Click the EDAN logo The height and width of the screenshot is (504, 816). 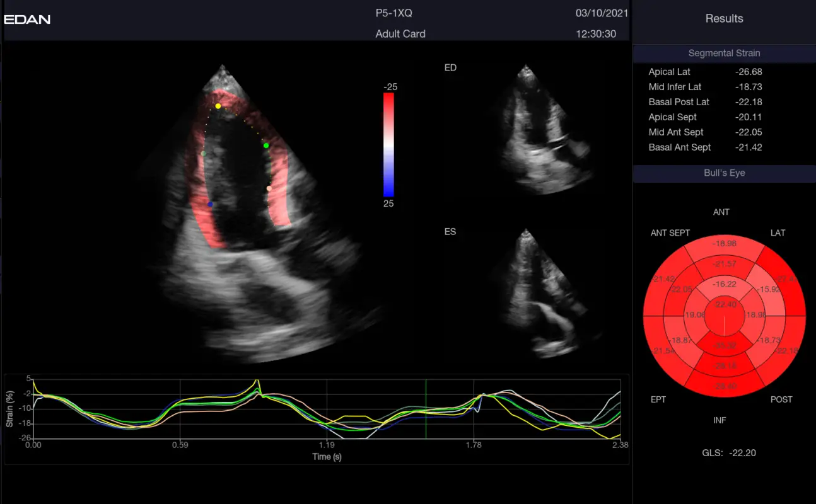tap(27, 19)
